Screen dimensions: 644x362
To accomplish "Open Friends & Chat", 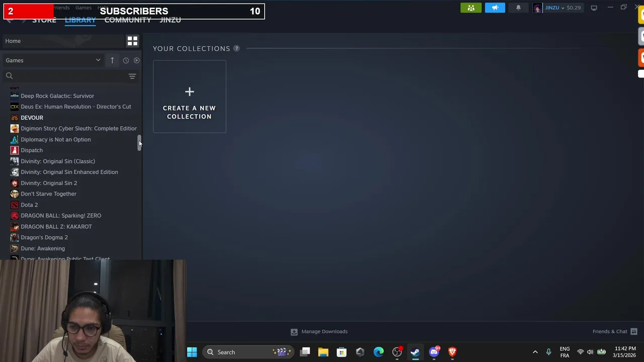I will click(x=615, y=331).
